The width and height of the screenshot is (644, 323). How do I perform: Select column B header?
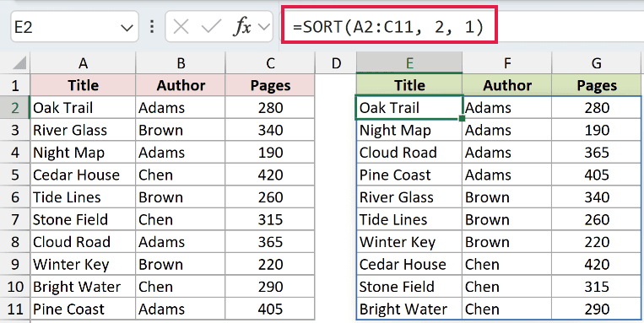click(x=181, y=63)
